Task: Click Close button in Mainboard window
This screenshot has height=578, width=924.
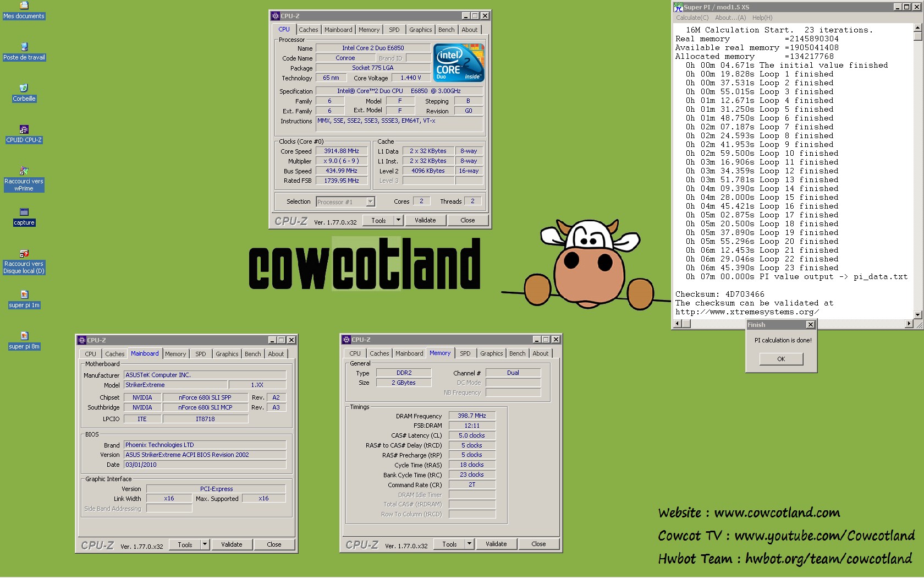Action: click(274, 544)
